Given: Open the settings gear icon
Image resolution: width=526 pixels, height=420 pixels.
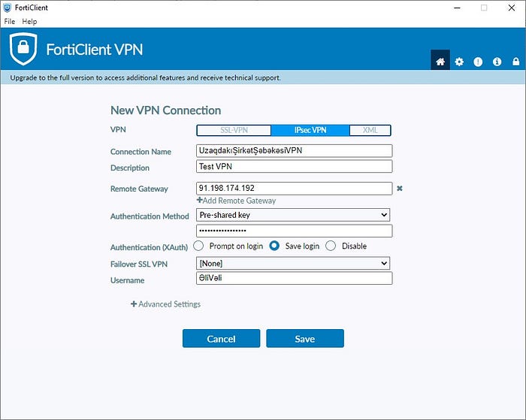Looking at the screenshot, I should point(459,62).
